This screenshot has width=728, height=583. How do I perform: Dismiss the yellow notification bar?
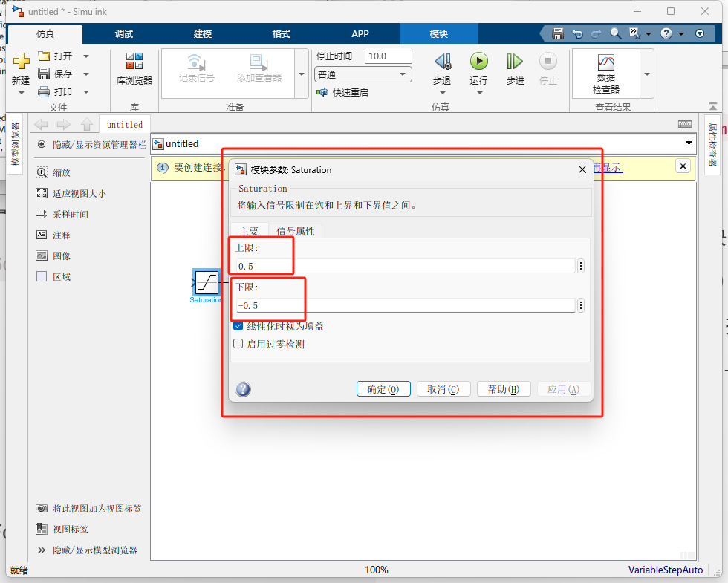click(x=683, y=166)
